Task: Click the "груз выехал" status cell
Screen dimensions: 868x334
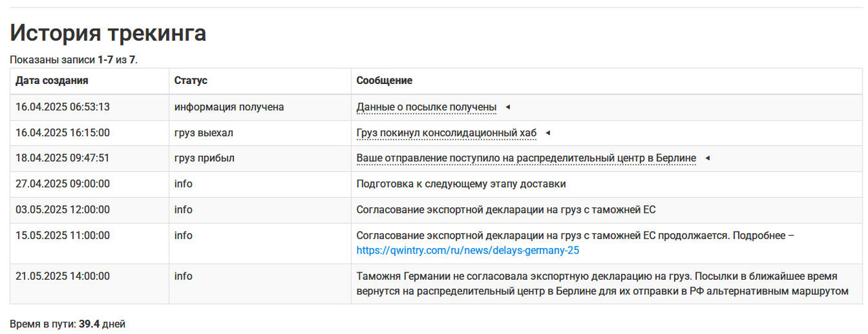Action: pos(203,133)
